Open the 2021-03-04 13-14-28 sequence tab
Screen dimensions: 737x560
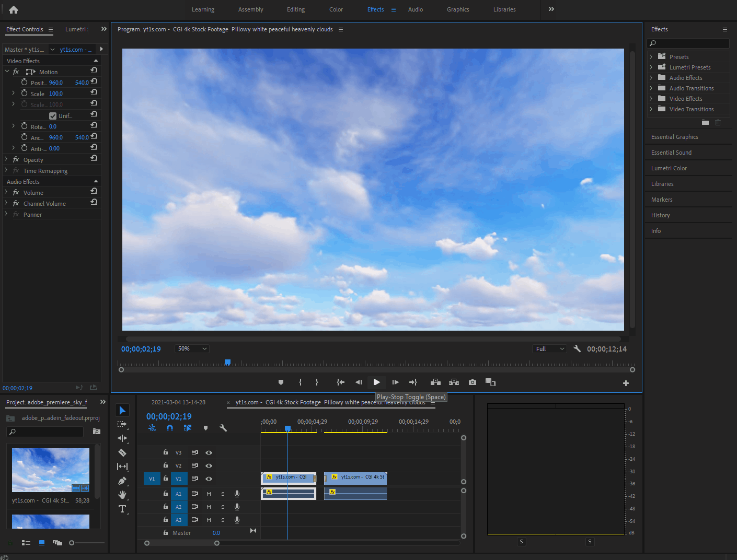pyautogui.click(x=178, y=402)
